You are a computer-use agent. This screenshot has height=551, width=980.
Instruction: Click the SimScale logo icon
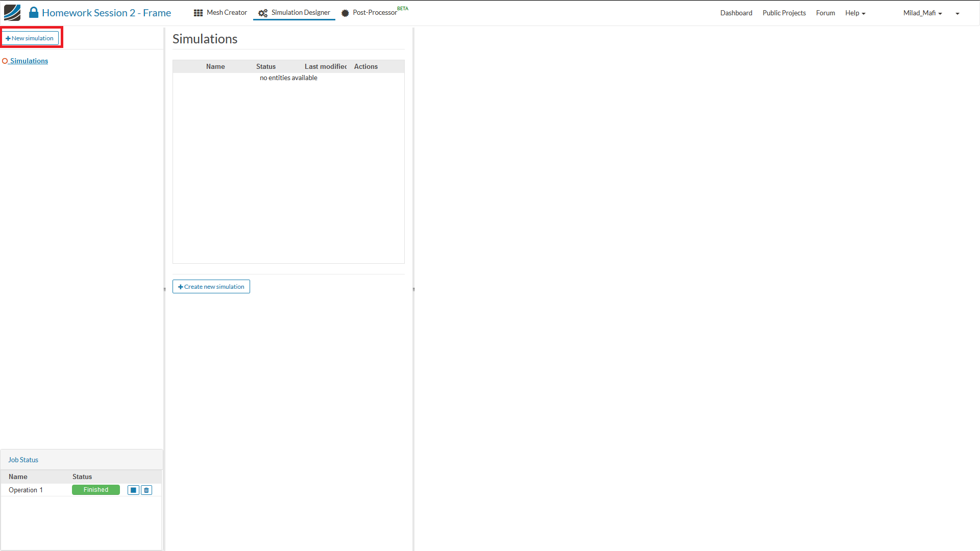point(12,13)
